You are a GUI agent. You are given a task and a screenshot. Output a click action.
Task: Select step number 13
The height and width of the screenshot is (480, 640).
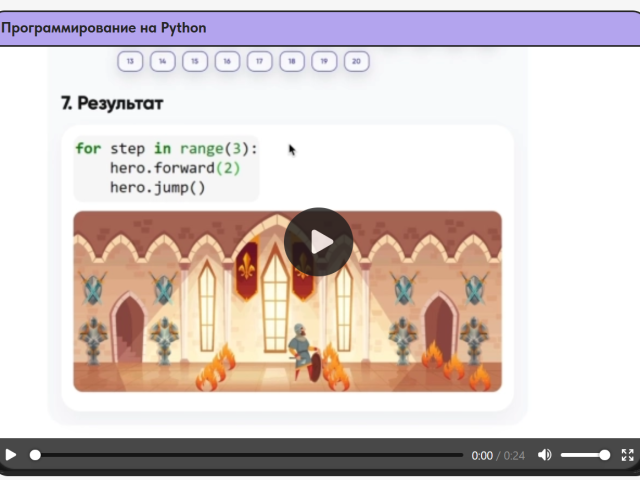coord(131,62)
